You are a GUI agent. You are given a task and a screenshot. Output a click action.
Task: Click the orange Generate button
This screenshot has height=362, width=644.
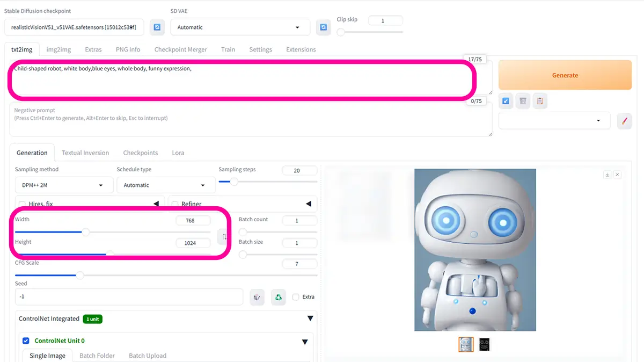[565, 75]
